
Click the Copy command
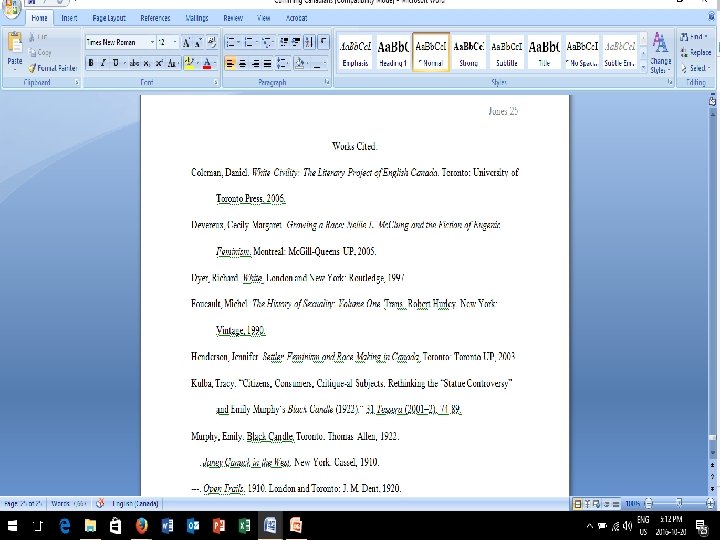pos(40,52)
